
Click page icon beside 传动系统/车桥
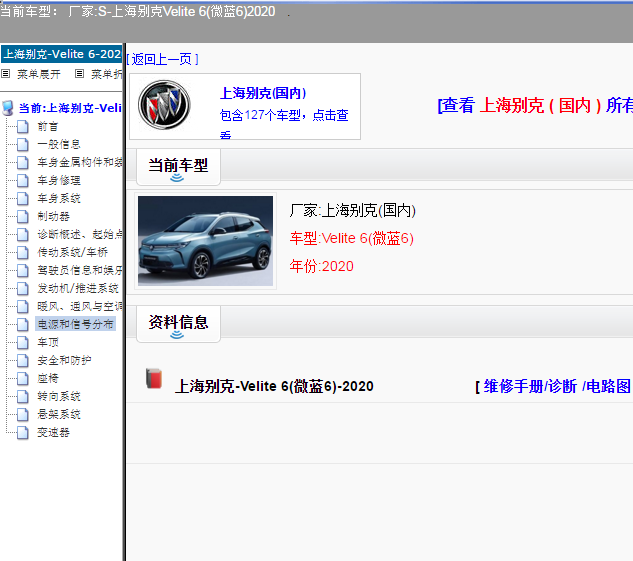[23, 253]
